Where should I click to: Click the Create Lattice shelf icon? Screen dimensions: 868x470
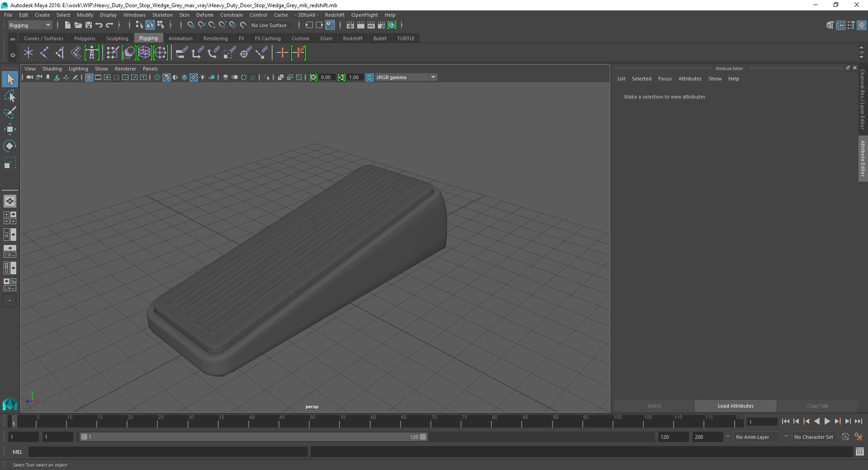pyautogui.click(x=144, y=53)
